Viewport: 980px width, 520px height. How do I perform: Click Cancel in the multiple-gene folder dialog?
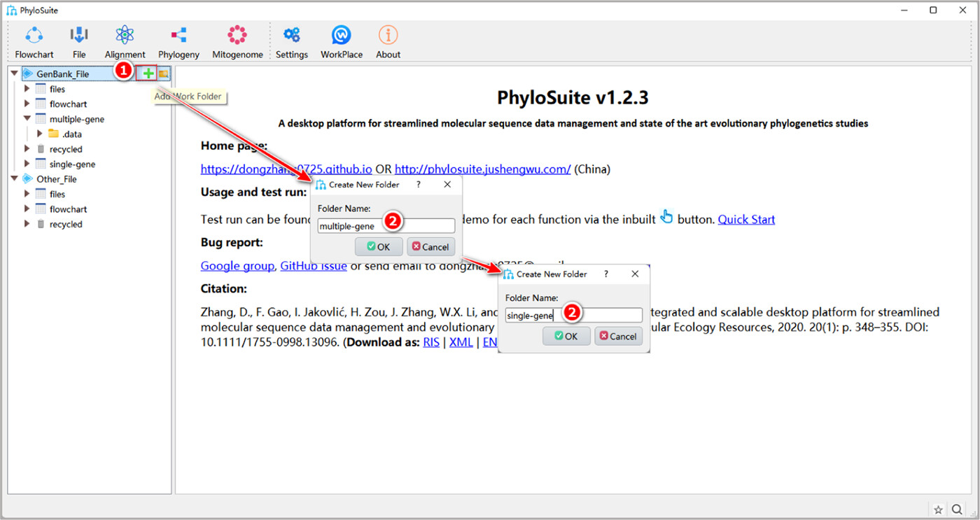[x=430, y=246]
